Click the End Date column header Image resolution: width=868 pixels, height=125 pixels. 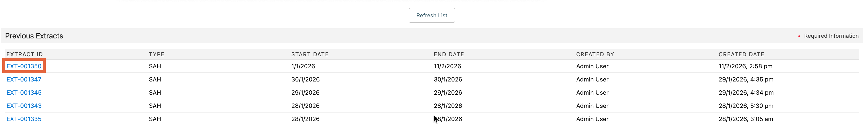449,54
